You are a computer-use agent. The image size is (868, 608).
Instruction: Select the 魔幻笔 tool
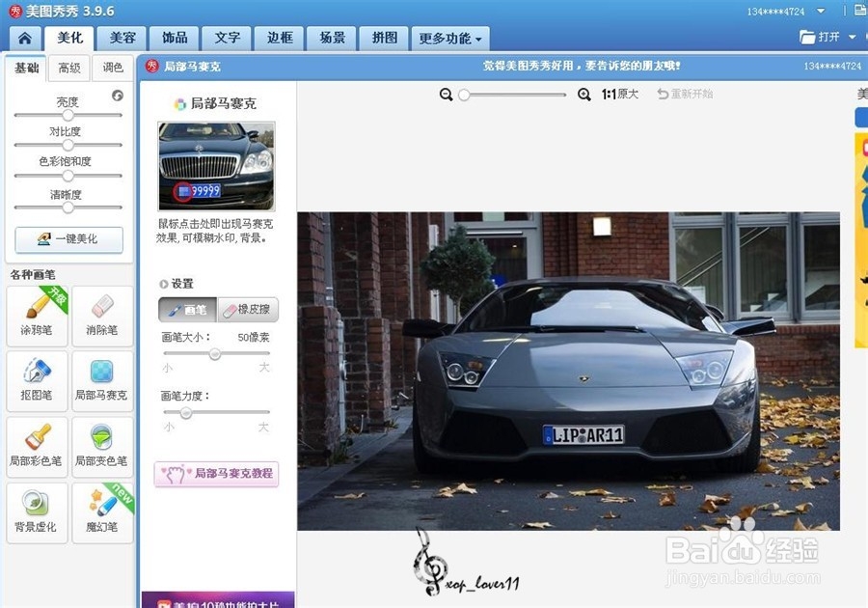(102, 512)
